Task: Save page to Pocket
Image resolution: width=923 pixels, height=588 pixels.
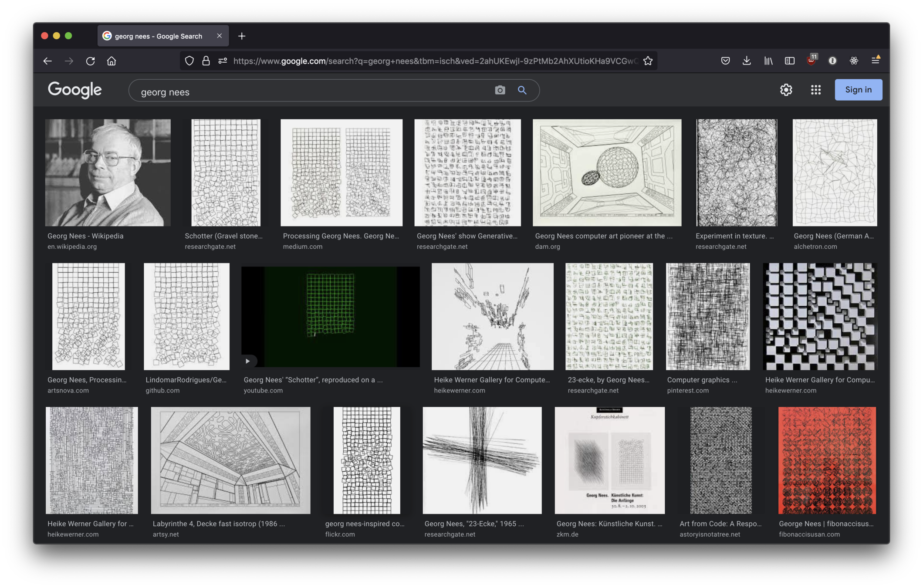Action: point(725,61)
